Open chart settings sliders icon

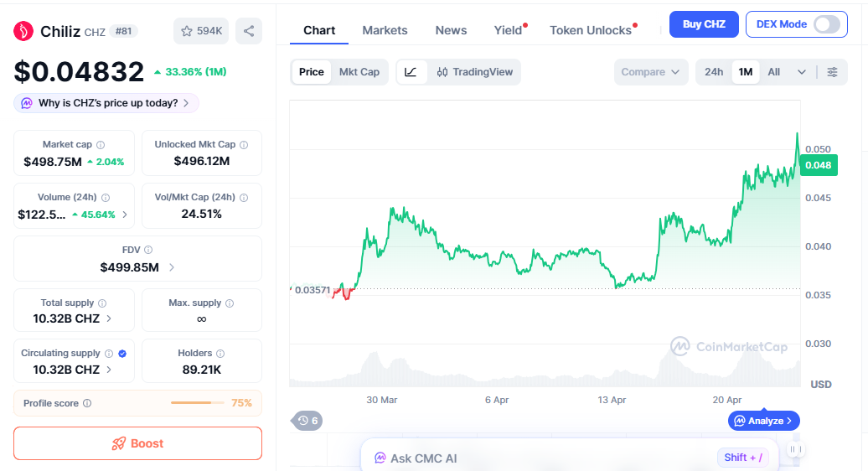(832, 72)
